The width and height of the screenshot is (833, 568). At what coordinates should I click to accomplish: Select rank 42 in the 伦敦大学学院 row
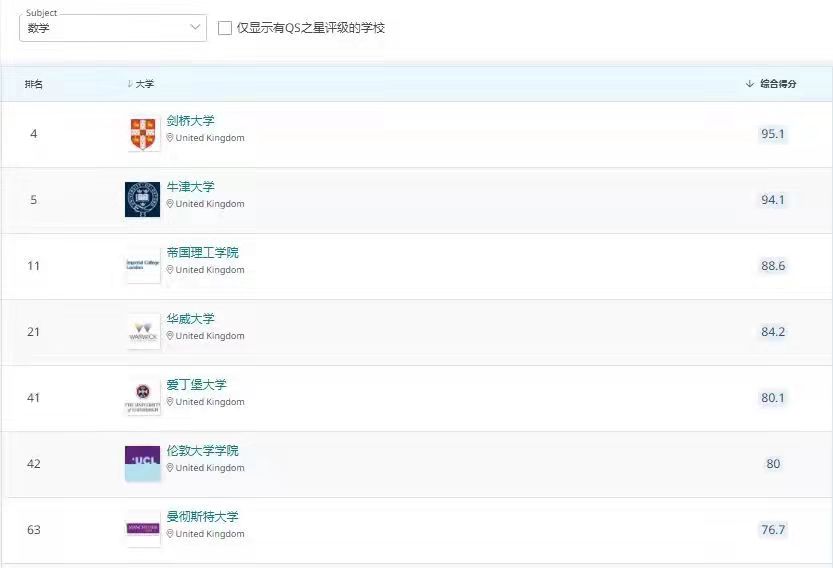pyautogui.click(x=33, y=463)
